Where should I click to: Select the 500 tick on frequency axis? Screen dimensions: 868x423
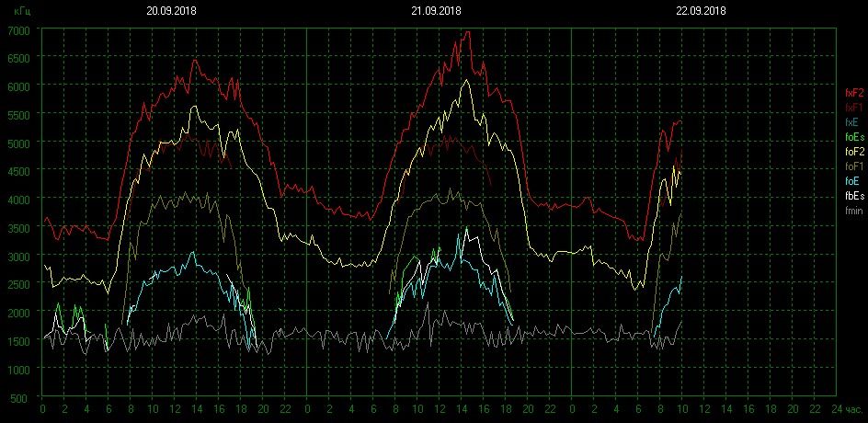(x=21, y=397)
